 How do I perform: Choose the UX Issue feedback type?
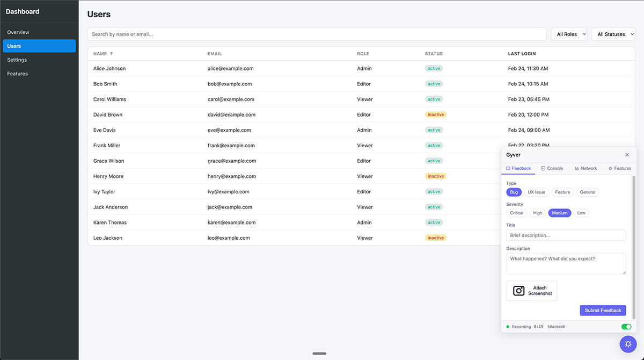(536, 192)
